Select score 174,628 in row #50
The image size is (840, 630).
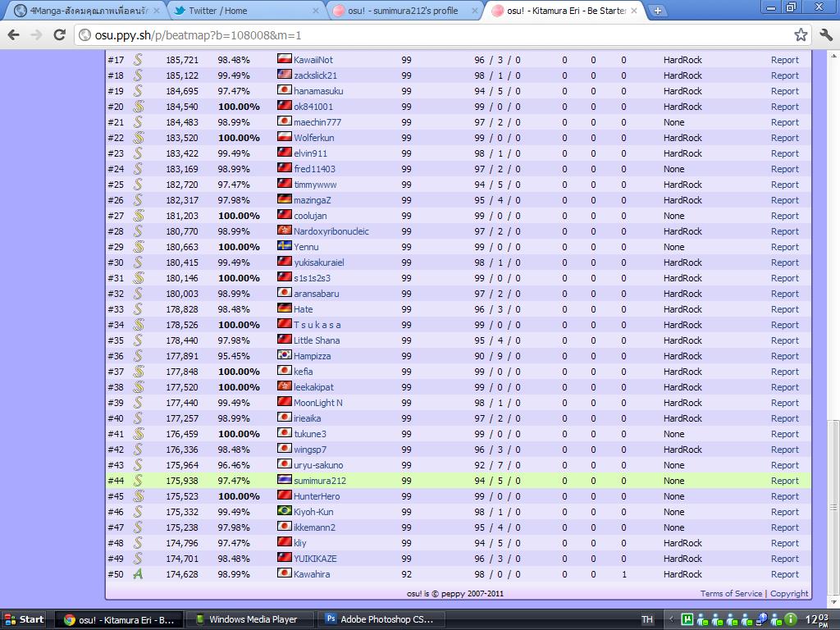pos(182,573)
